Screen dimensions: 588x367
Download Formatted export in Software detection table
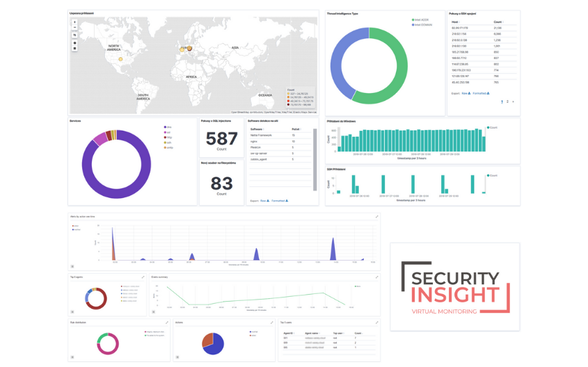tap(280, 201)
